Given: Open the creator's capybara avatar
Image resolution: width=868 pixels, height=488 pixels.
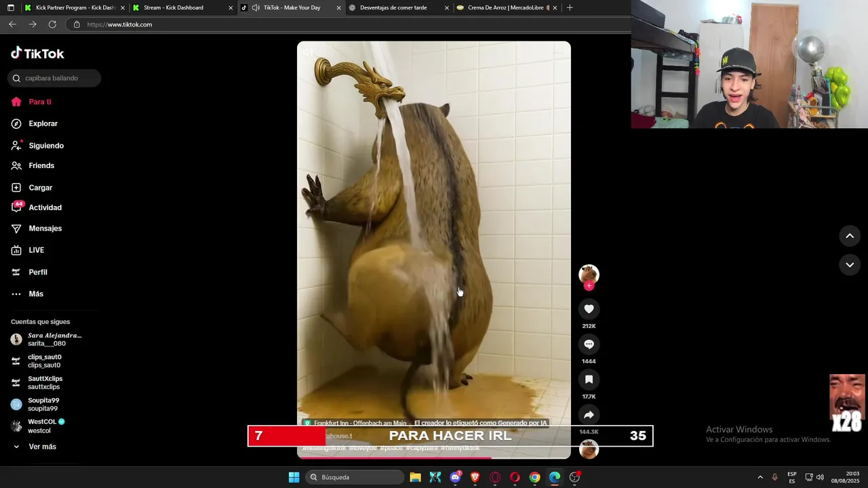Looking at the screenshot, I should pos(589,274).
